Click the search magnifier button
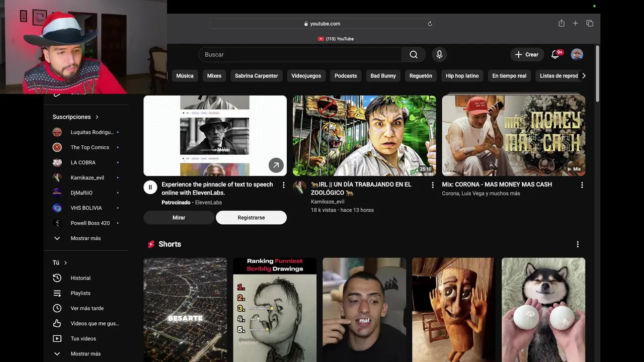The width and height of the screenshot is (644, 362). 414,54
